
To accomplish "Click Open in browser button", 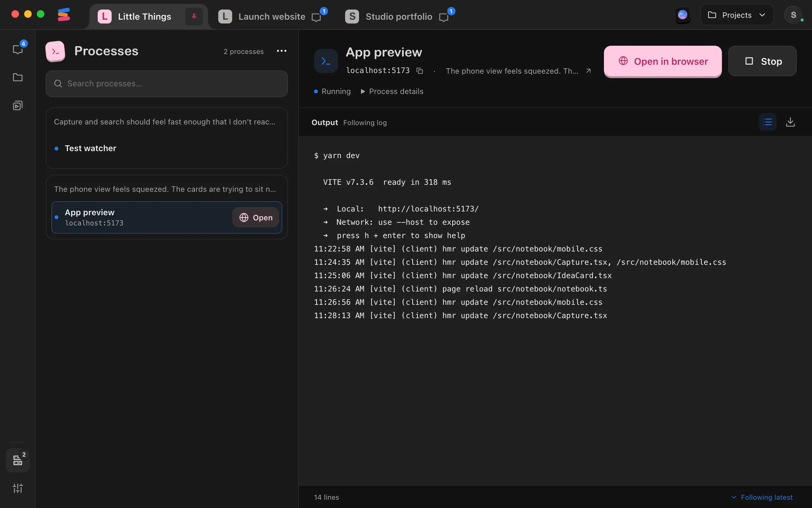I will [663, 61].
